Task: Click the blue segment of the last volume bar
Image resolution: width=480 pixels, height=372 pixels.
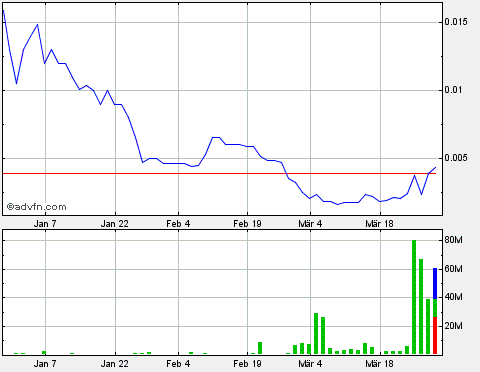Action: [x=435, y=283]
